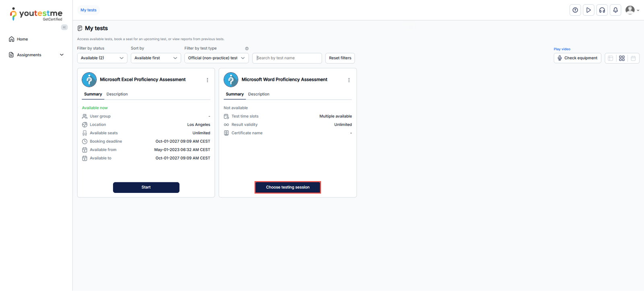This screenshot has width=644, height=291.
Task: Click the User group row label
Action: [100, 116]
